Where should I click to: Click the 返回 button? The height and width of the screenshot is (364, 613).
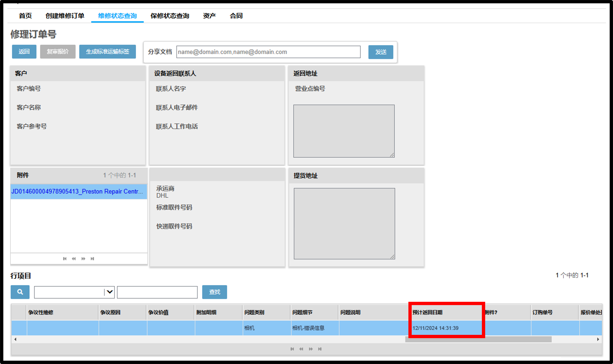click(x=24, y=52)
